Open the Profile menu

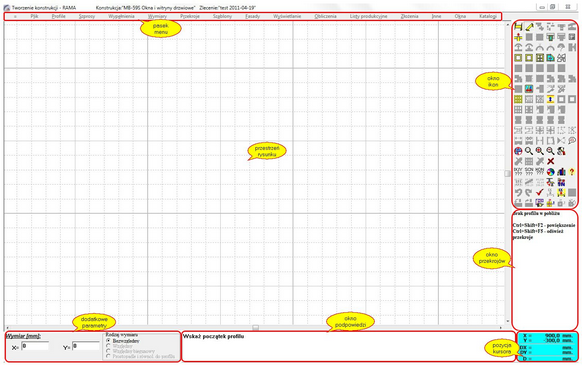[x=59, y=16]
